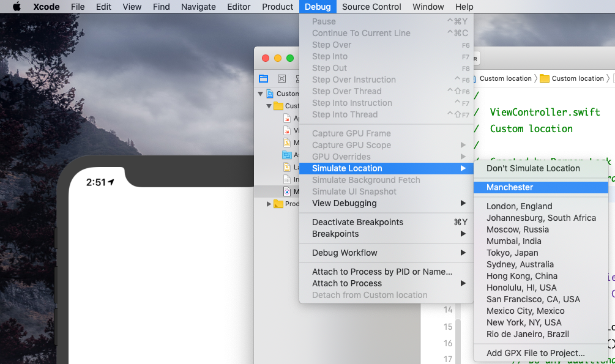This screenshot has height=364, width=615.
Task: Click the Project navigator folder icon
Action: tap(264, 78)
